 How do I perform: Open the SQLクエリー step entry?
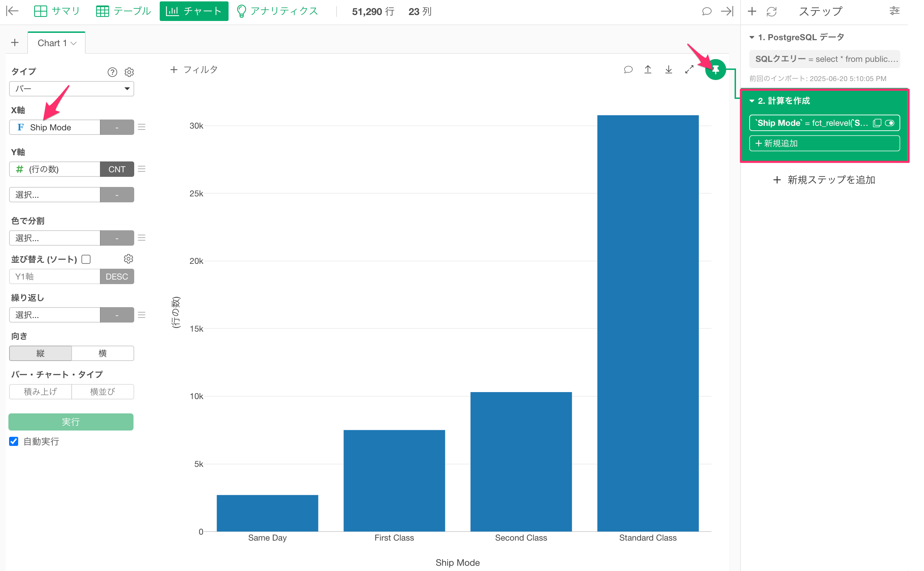[824, 59]
